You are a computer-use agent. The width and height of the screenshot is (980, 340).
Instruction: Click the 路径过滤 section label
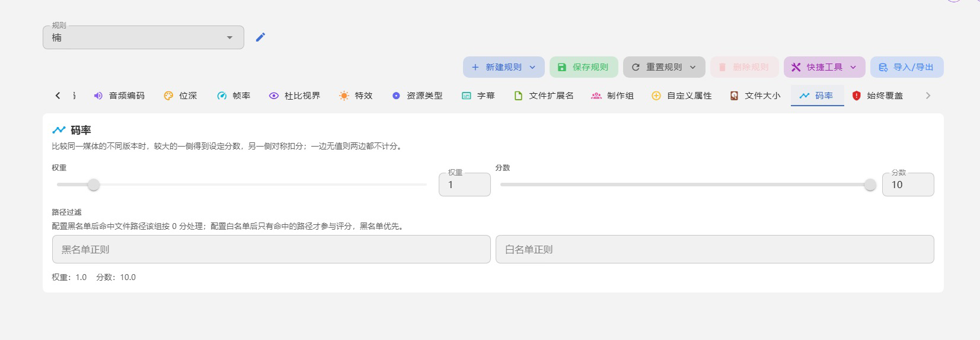67,212
